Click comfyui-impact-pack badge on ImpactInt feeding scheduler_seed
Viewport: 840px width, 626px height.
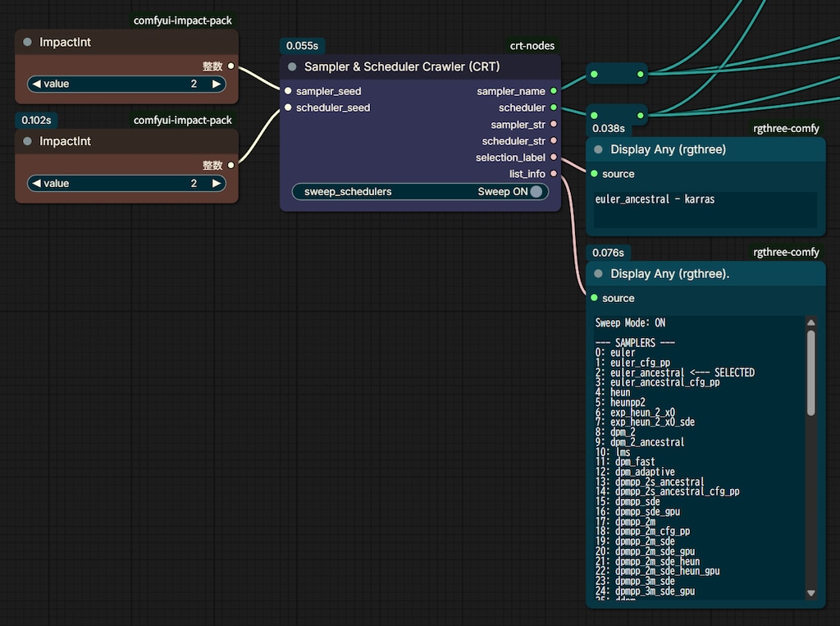pyautogui.click(x=183, y=120)
